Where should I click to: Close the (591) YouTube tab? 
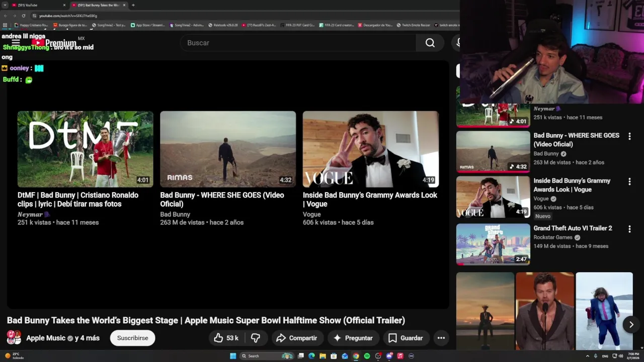64,5
